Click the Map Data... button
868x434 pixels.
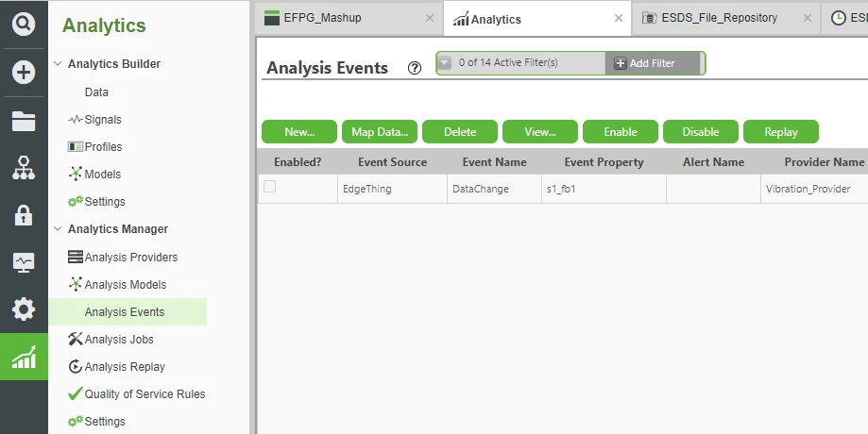(380, 131)
